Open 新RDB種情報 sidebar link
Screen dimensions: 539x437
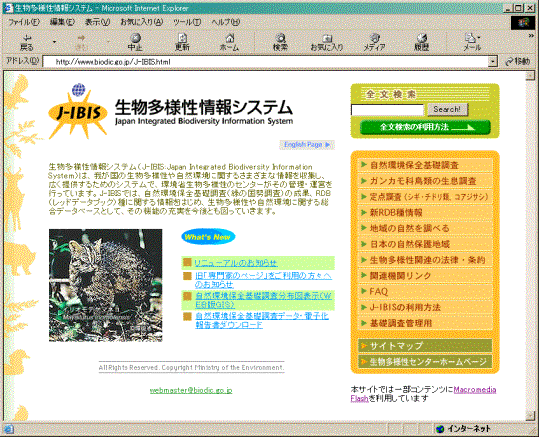[425, 212]
